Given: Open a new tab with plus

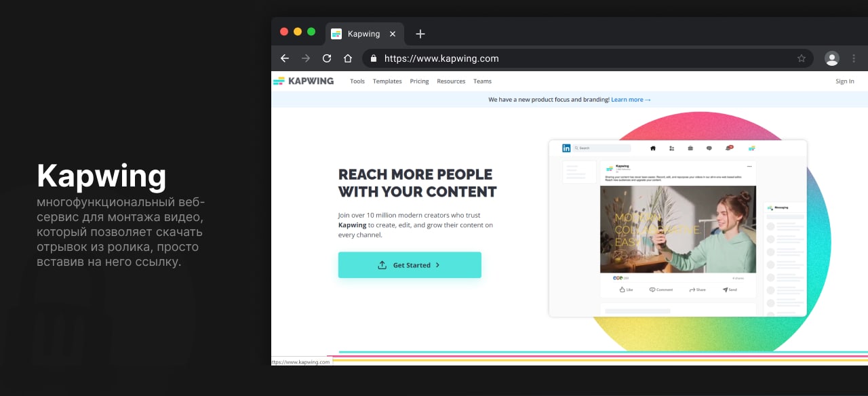Looking at the screenshot, I should click(x=420, y=34).
